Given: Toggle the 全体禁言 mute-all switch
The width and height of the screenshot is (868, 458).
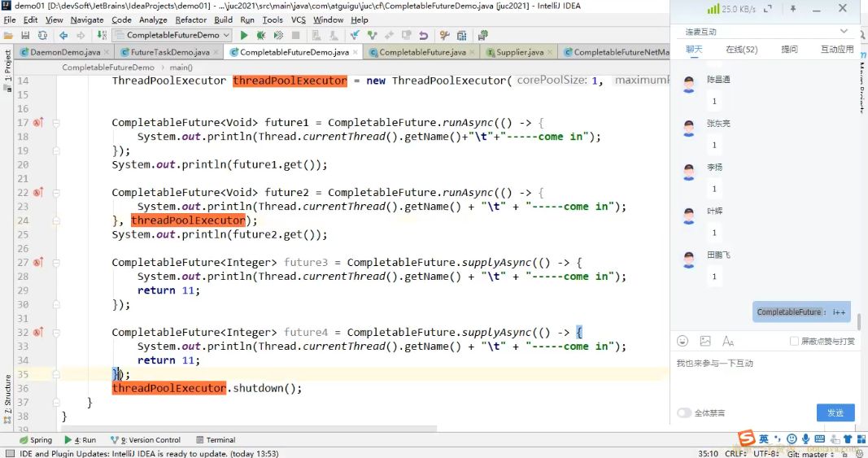Looking at the screenshot, I should pyautogui.click(x=684, y=412).
